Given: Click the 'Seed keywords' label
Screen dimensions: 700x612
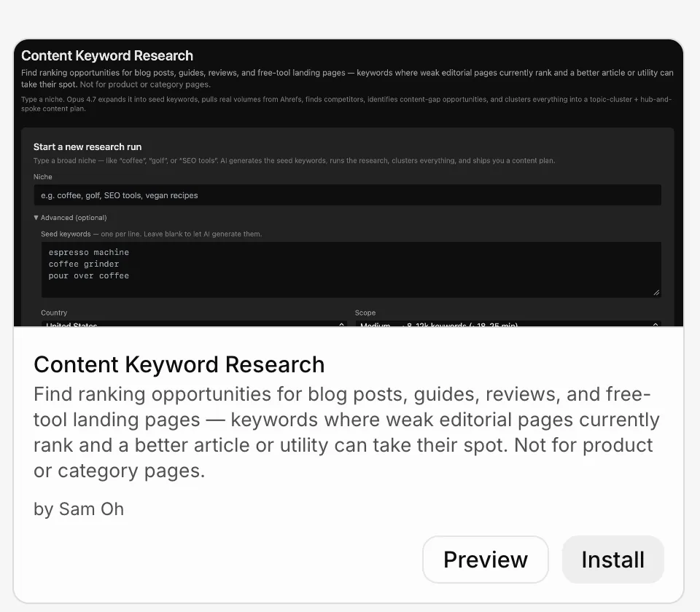Looking at the screenshot, I should click(66, 234).
